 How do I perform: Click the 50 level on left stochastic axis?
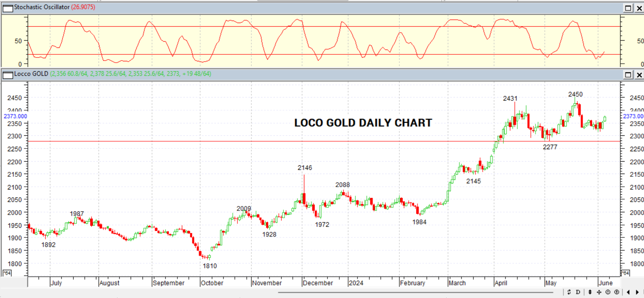tap(18, 41)
